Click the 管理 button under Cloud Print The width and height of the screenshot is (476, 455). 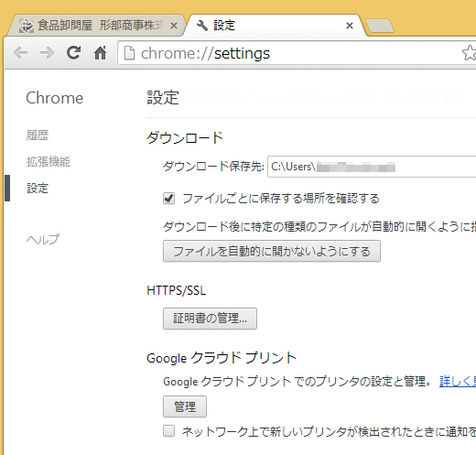tap(185, 406)
